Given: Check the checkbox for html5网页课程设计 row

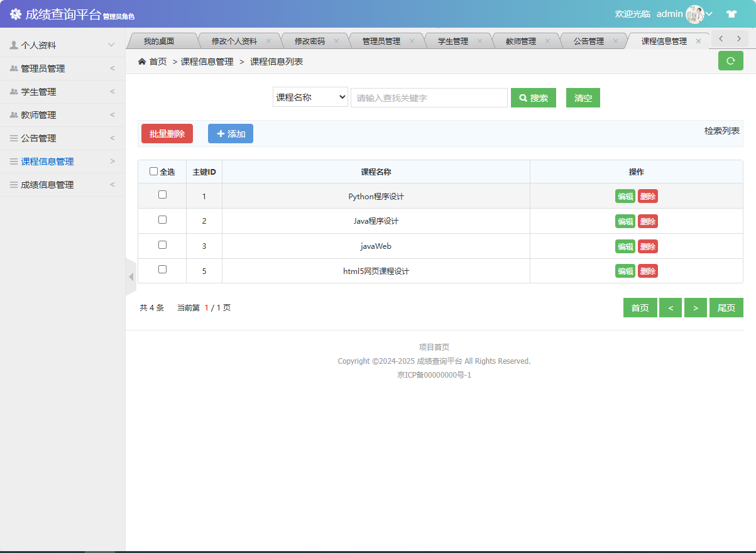Looking at the screenshot, I should 162,269.
